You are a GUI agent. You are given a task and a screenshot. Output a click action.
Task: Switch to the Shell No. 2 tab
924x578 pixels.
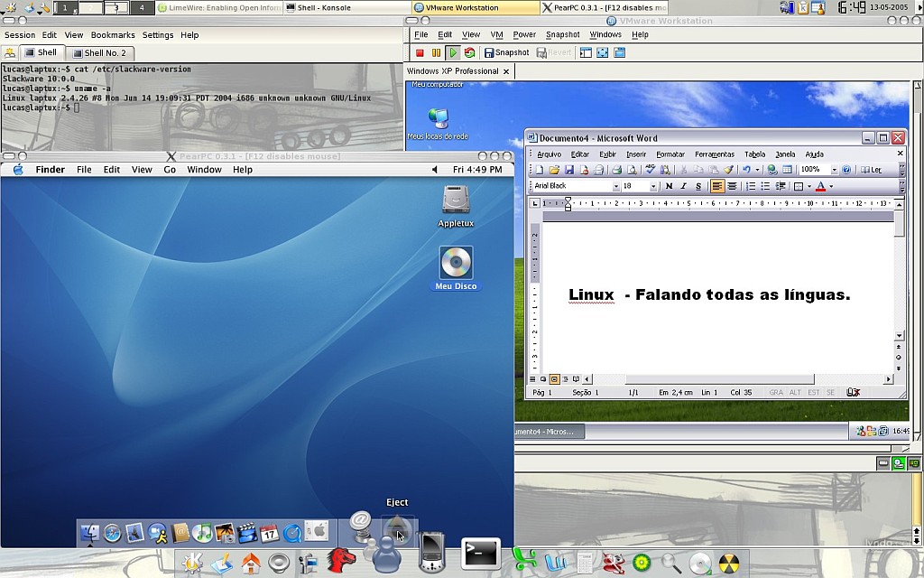click(99, 53)
